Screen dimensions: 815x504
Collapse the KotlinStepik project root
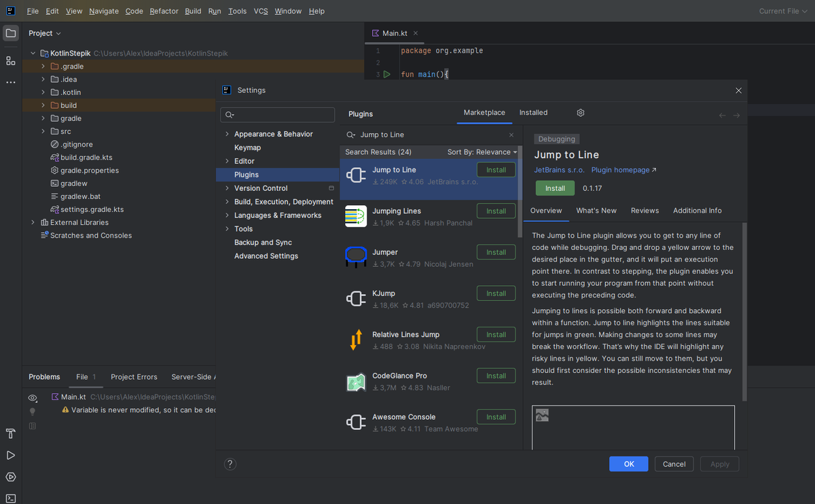(x=33, y=53)
